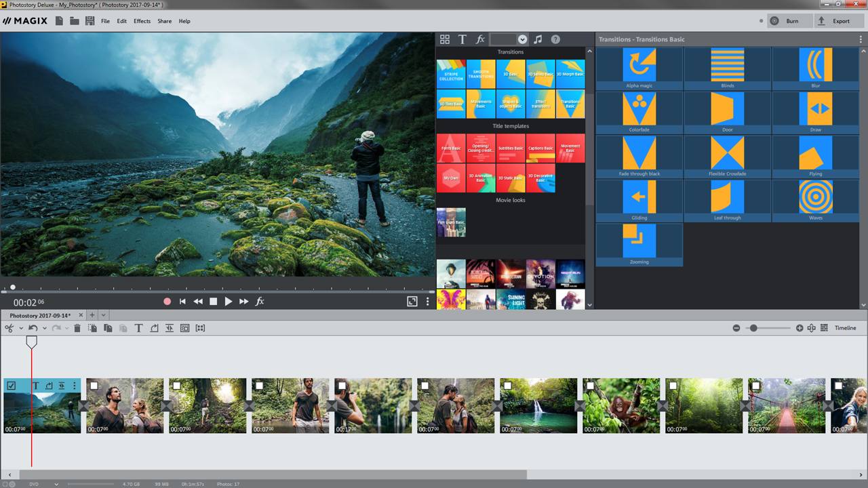868x488 pixels.
Task: Switch to storyboard overview grid icon
Action: click(x=824, y=328)
